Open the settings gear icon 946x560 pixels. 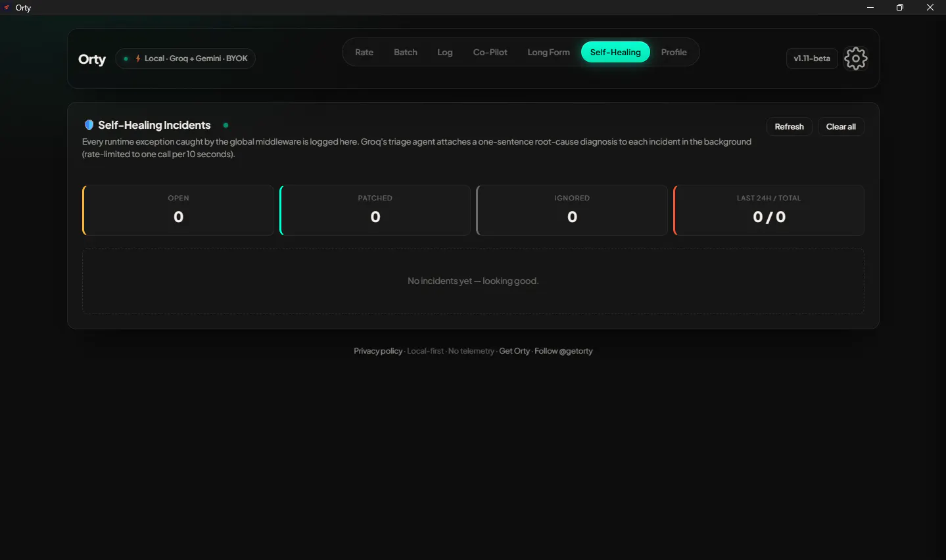[x=855, y=58]
